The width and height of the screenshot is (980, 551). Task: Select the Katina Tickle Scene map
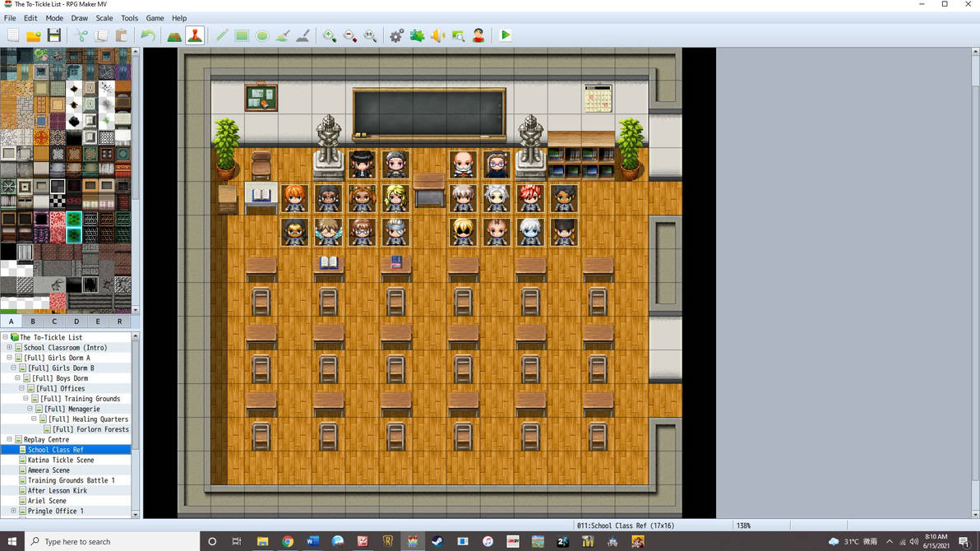[x=61, y=460]
